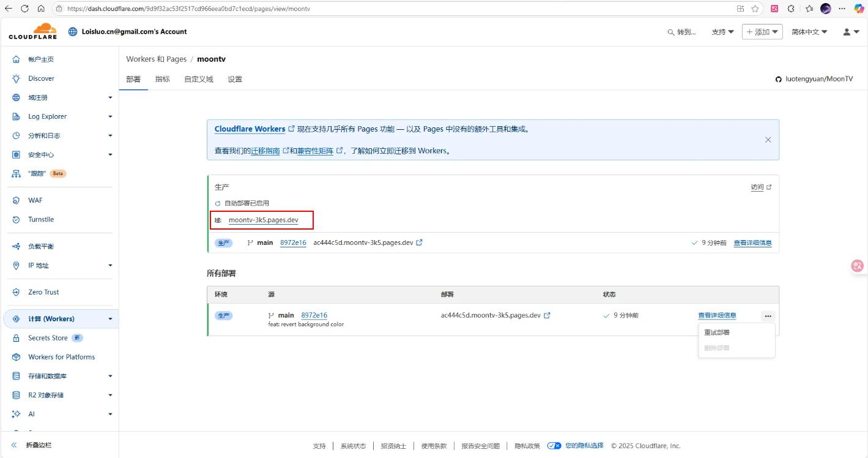The height and width of the screenshot is (458, 868).
Task: Switch to the 指标 tab
Action: pos(163,79)
